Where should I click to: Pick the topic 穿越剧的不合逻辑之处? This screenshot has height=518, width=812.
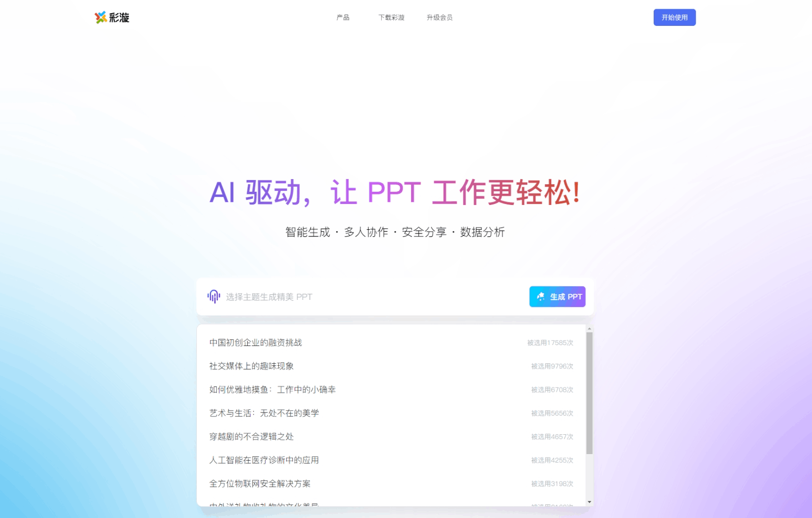pos(252,437)
